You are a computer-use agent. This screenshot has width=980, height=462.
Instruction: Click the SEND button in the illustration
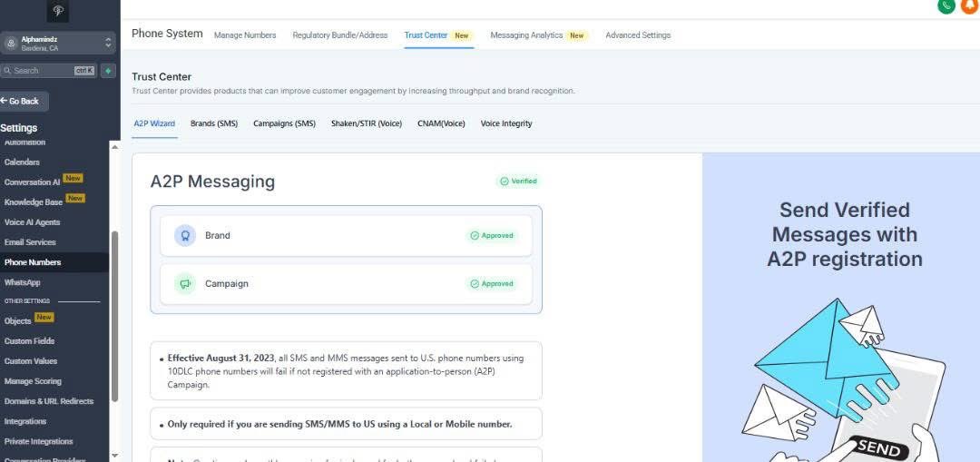(x=878, y=448)
